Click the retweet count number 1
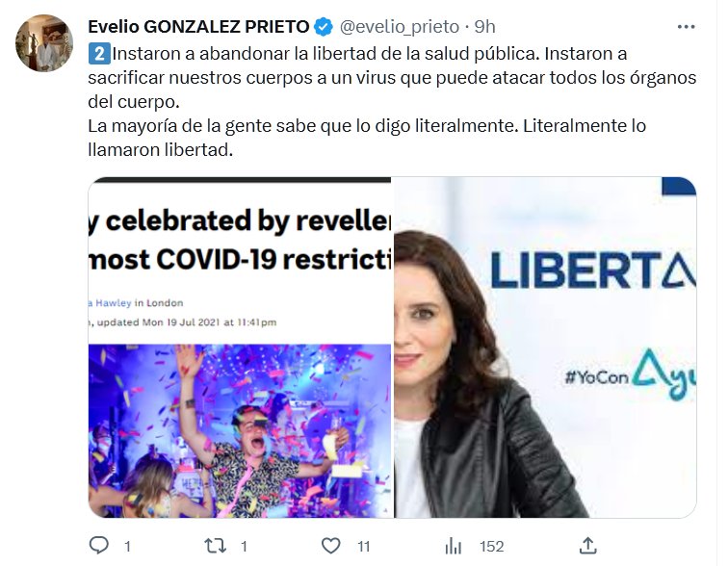The width and height of the screenshot is (728, 566). coord(244,547)
